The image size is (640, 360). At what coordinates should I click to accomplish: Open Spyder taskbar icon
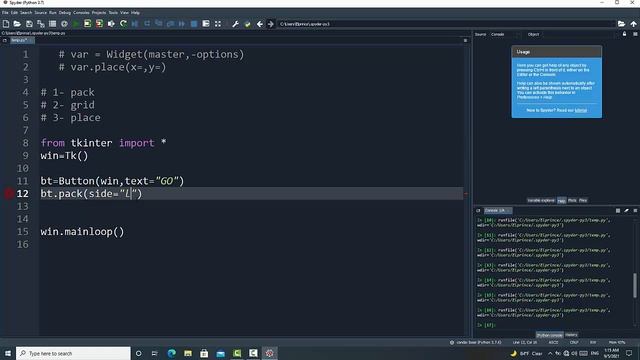point(269,353)
